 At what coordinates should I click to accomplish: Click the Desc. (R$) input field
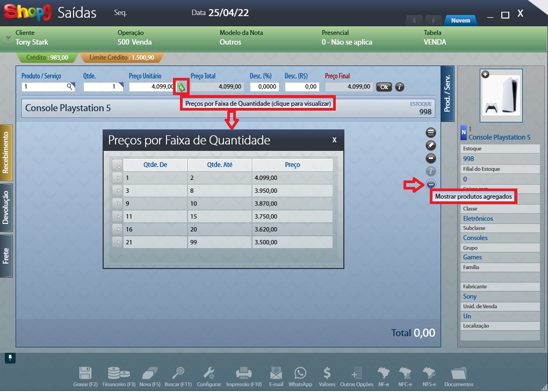301,86
